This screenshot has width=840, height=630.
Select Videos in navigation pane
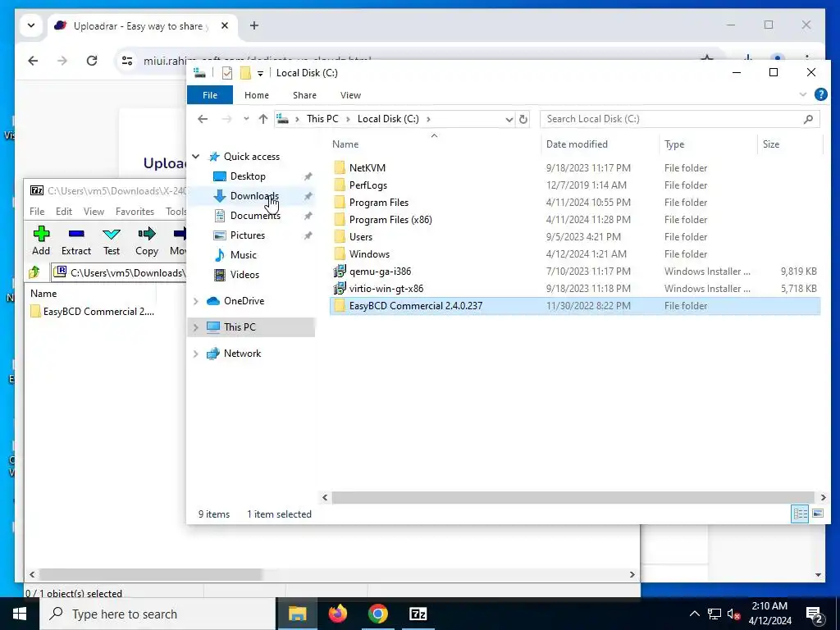pyautogui.click(x=244, y=274)
